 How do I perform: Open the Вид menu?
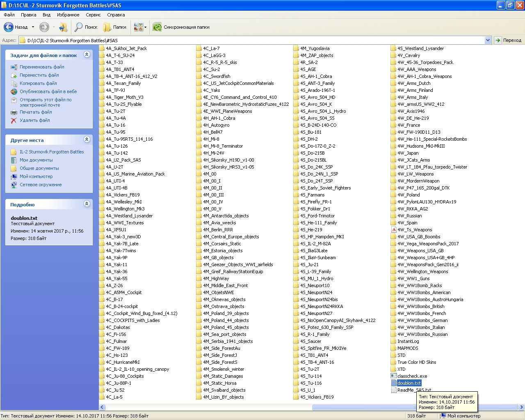point(47,15)
